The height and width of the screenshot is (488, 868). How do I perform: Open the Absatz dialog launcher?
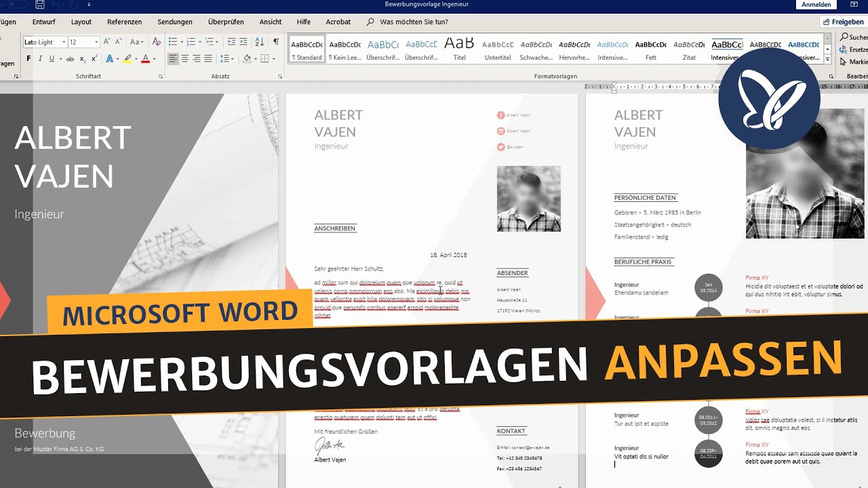point(280,77)
